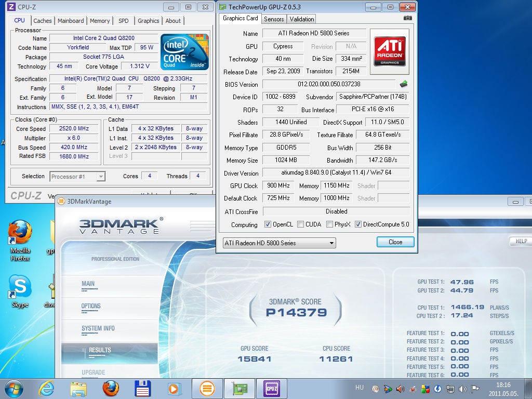Switch to the Graphics tab in CPU-Z

(x=148, y=21)
